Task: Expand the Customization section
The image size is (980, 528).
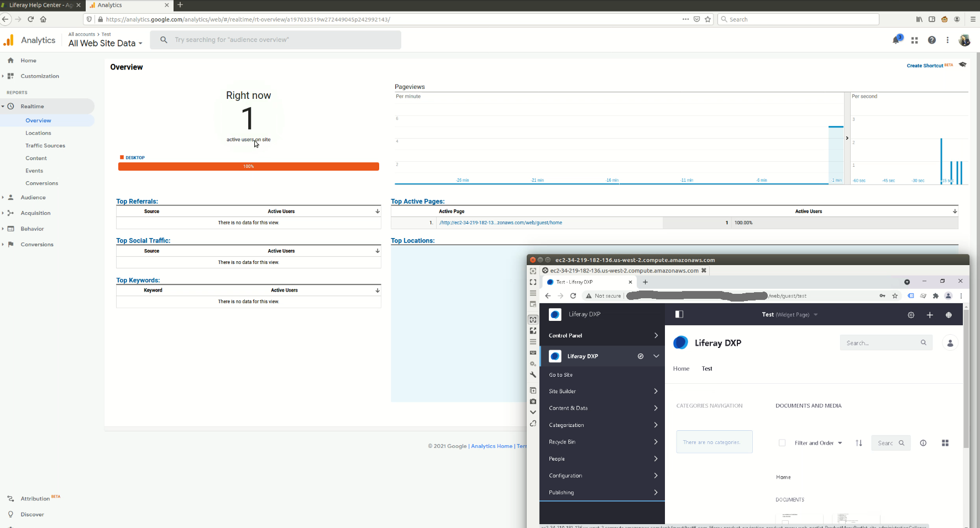Action: pyautogui.click(x=3, y=76)
